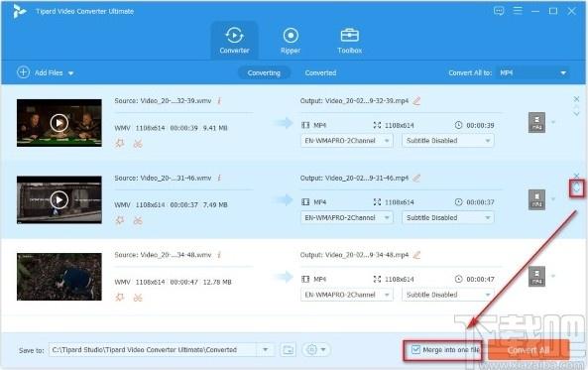Rename output 9-32-39.mp4 with pencil icon
This screenshot has width=588, height=370.
(416, 100)
